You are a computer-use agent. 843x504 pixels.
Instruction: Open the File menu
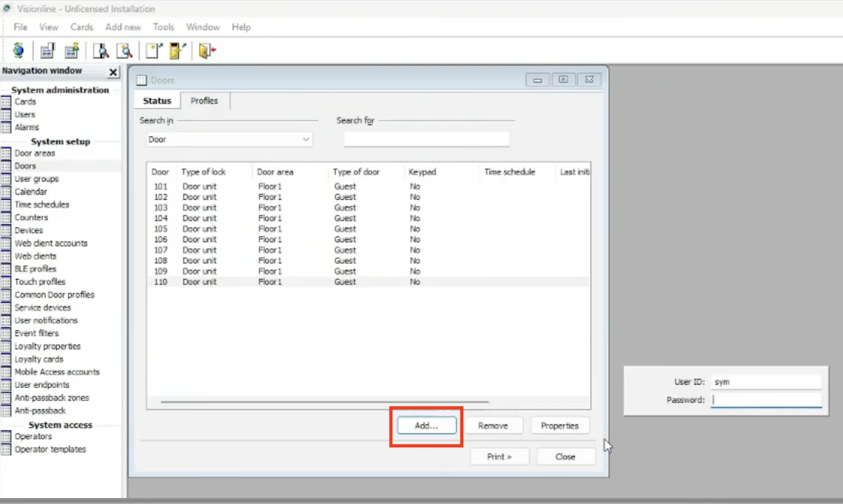tap(20, 27)
